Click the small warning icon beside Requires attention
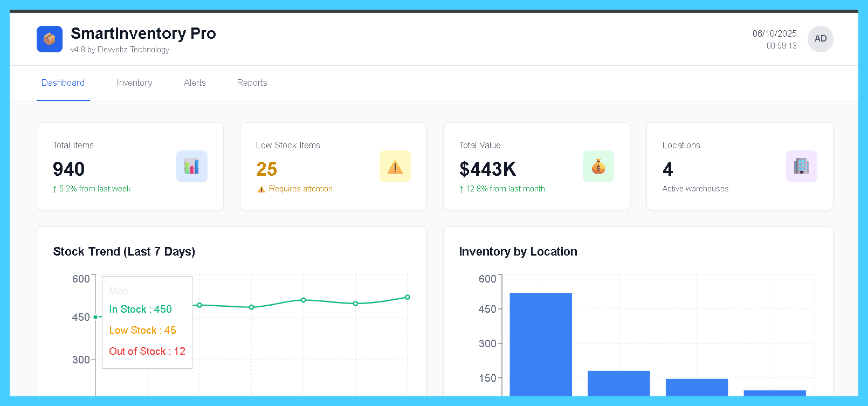 (x=261, y=189)
